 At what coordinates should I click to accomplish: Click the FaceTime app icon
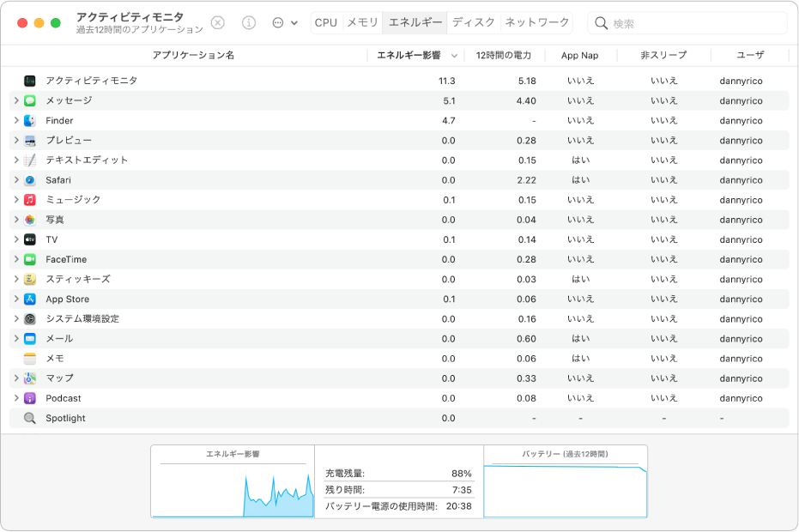(30, 259)
